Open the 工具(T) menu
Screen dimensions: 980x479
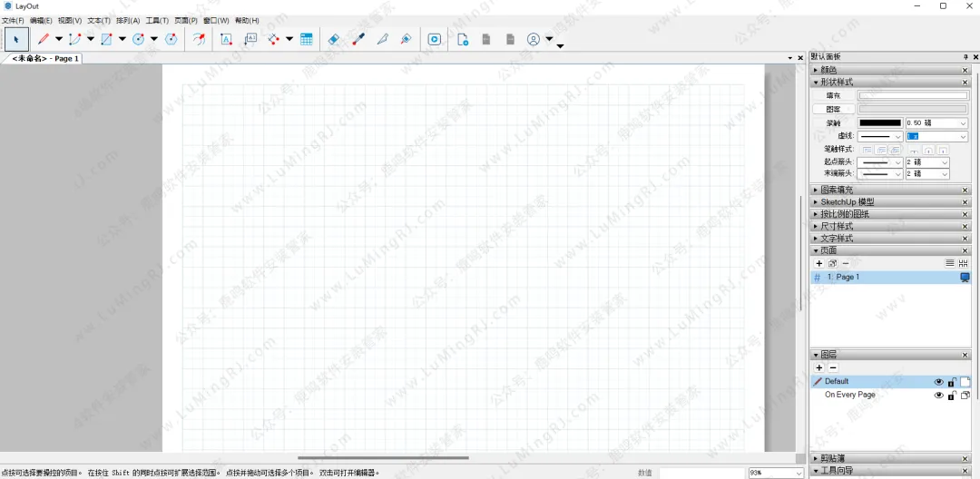[157, 20]
